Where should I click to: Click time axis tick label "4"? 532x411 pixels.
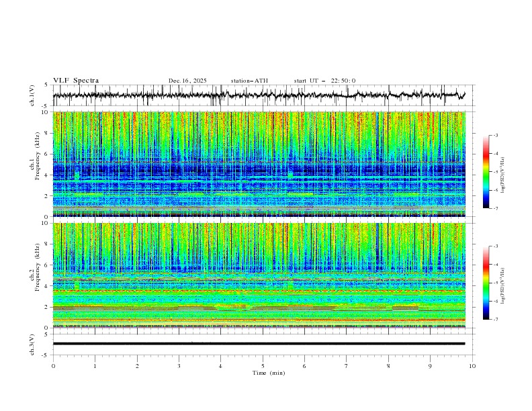[220, 366]
